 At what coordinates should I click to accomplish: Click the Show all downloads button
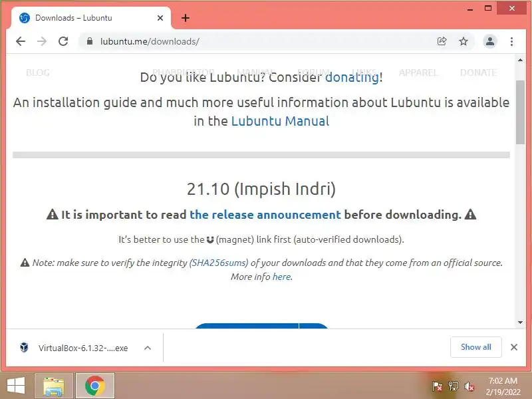tap(475, 346)
